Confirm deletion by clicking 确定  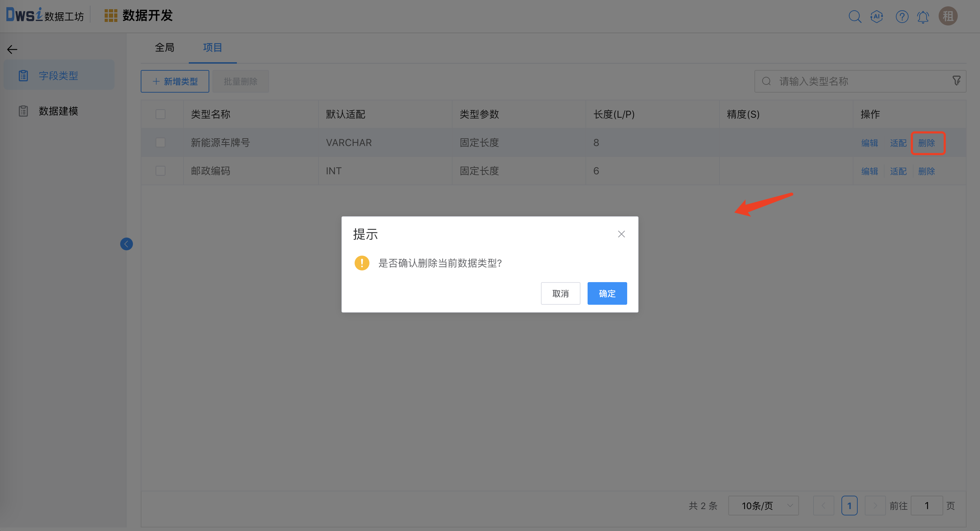coord(607,293)
